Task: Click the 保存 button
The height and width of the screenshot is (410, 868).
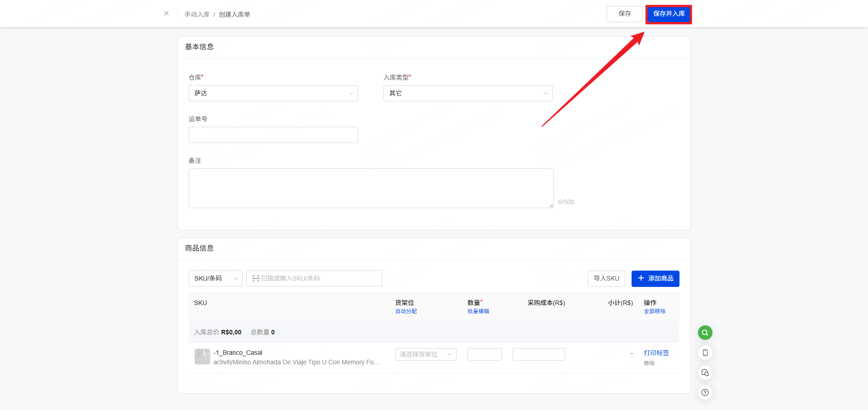Action: click(624, 14)
